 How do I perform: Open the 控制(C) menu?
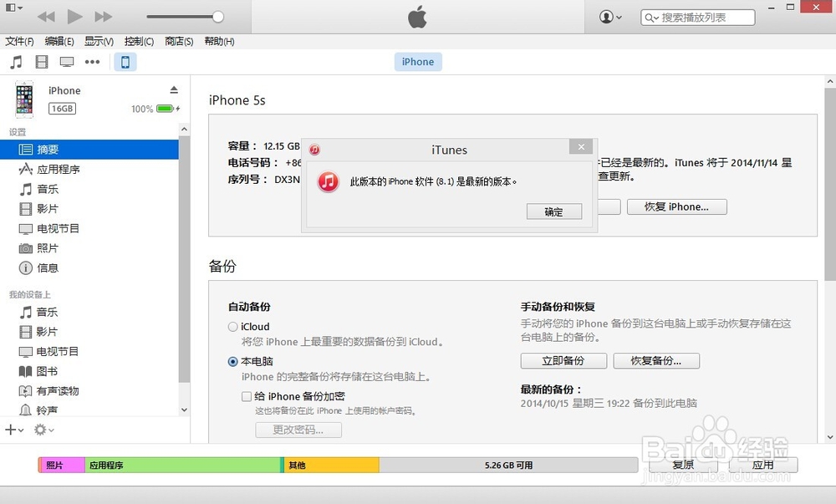click(139, 42)
